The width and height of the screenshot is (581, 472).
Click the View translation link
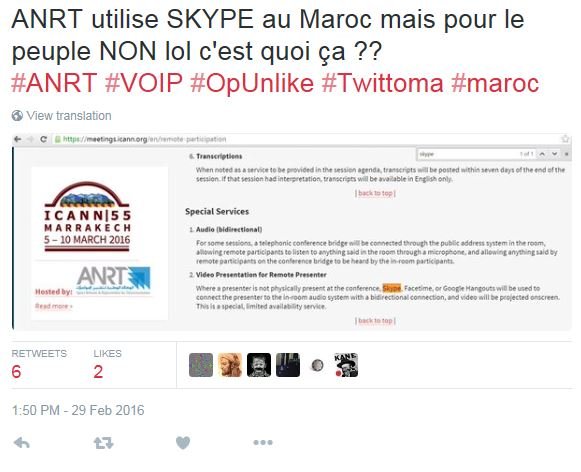click(69, 116)
